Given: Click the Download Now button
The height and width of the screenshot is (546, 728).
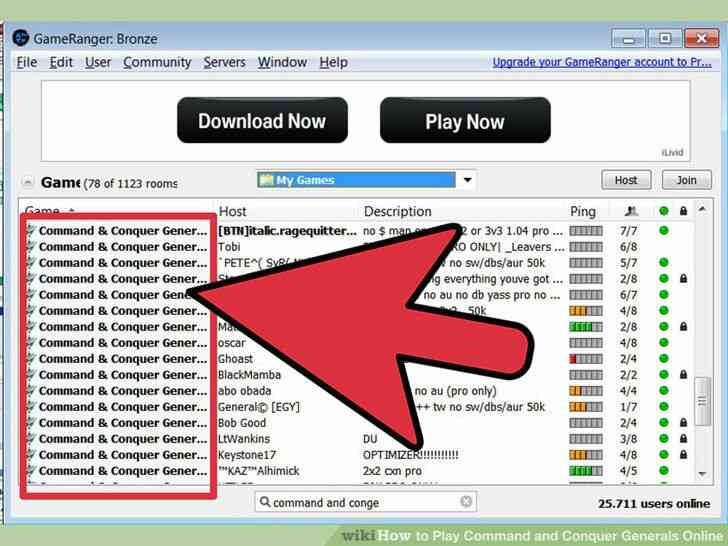Looking at the screenshot, I should tap(262, 120).
